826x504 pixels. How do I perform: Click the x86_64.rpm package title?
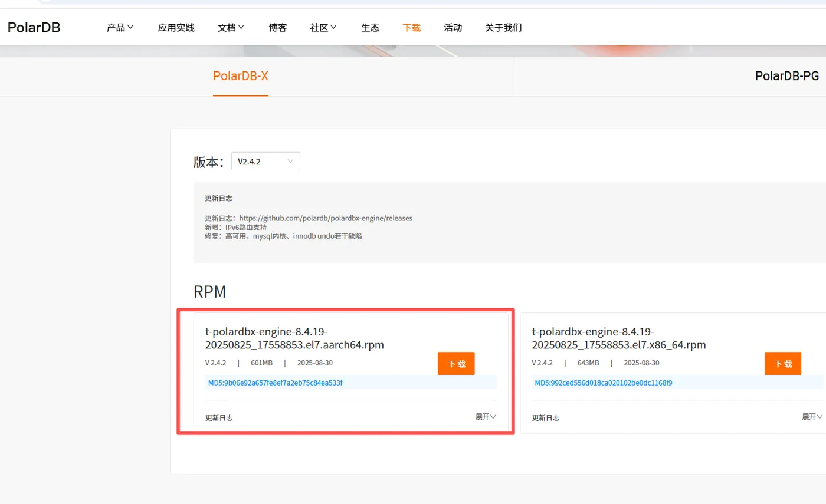pos(619,338)
